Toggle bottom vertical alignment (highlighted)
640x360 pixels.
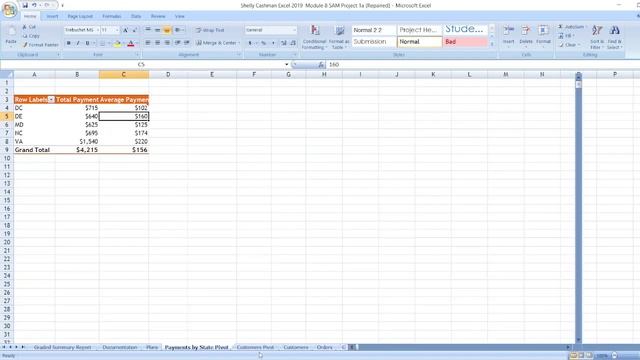pyautogui.click(x=167, y=30)
